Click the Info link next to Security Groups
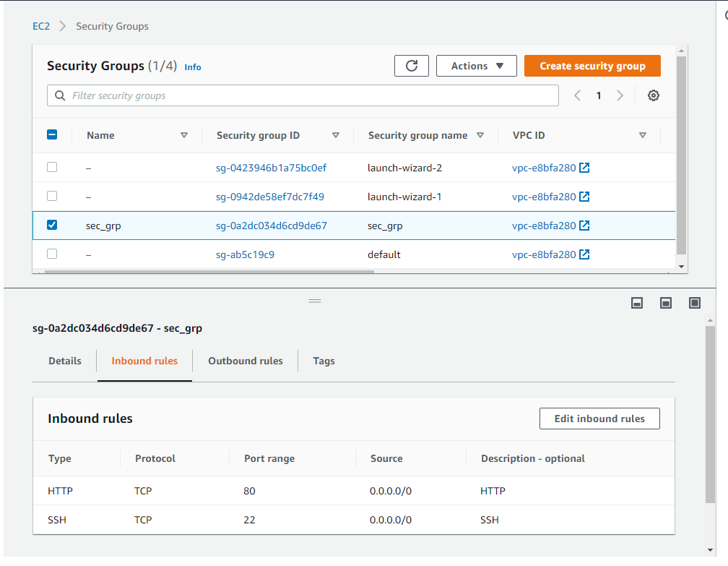728x566 pixels. (x=192, y=67)
